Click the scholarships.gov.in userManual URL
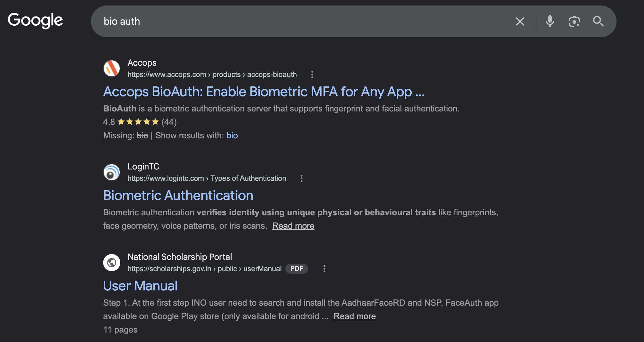 click(204, 269)
